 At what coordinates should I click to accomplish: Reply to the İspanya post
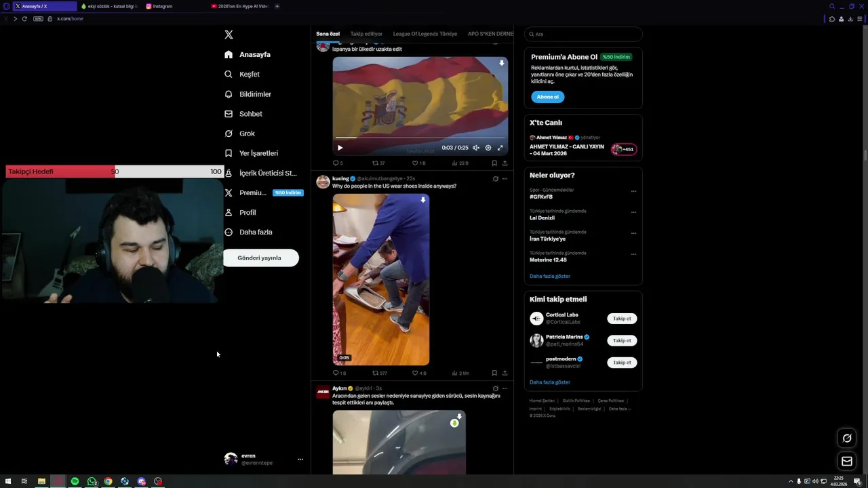[x=338, y=163]
